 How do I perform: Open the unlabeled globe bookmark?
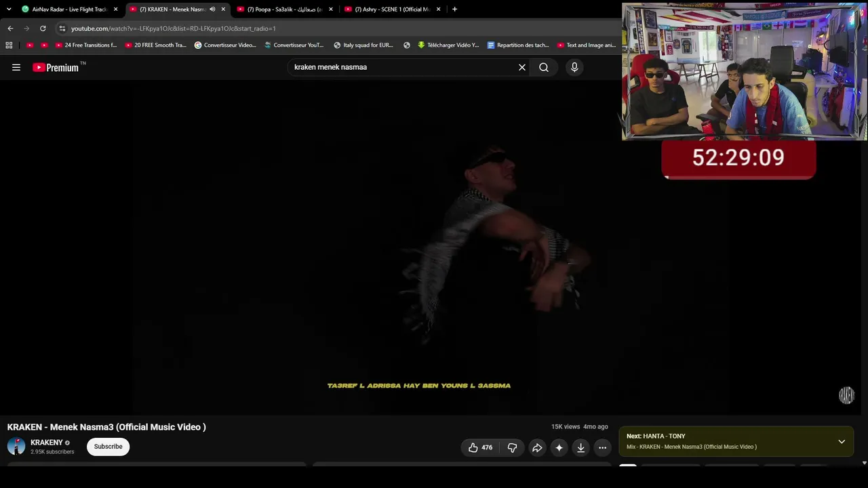(x=407, y=45)
